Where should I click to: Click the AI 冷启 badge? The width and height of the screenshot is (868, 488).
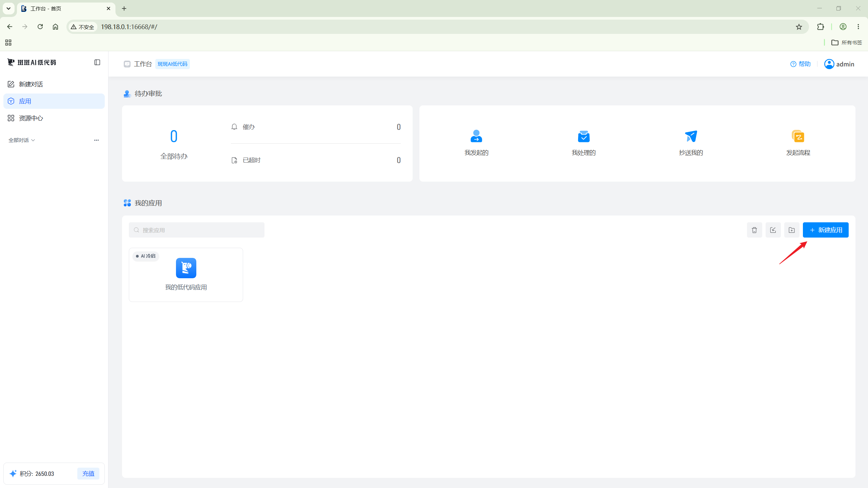(x=146, y=256)
